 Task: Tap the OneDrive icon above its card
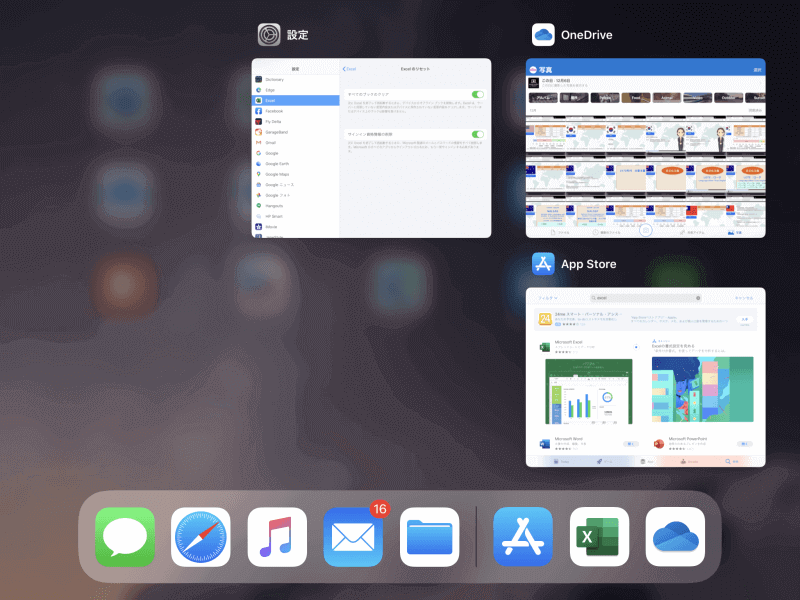tap(543, 35)
